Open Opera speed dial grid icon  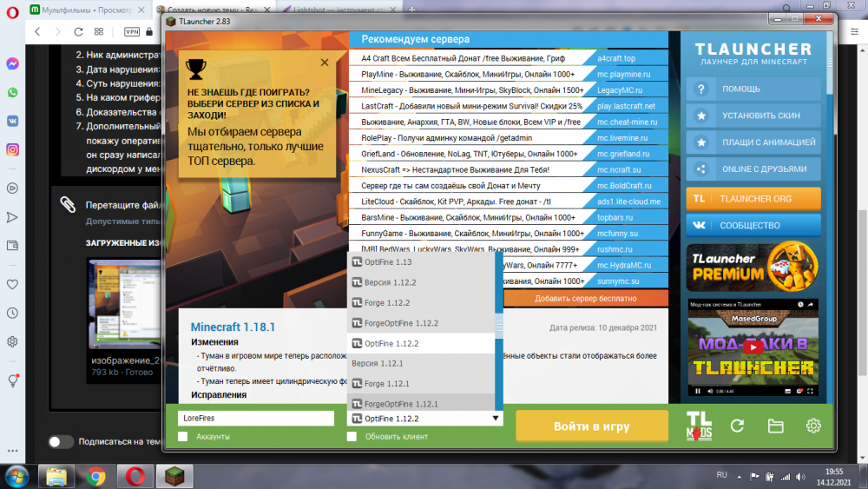99,31
